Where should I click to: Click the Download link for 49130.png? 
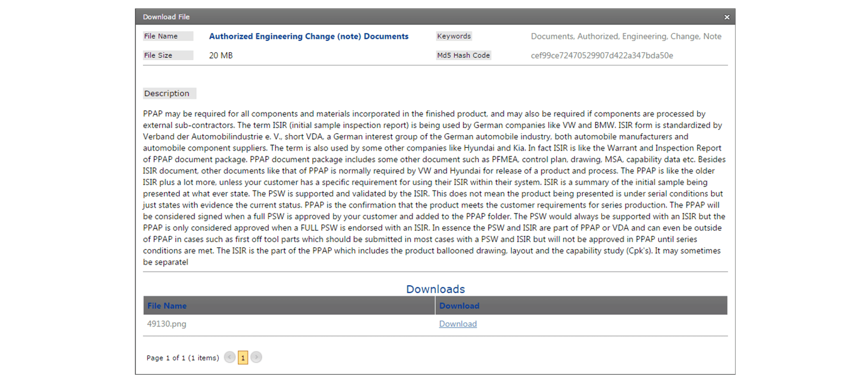(x=458, y=324)
